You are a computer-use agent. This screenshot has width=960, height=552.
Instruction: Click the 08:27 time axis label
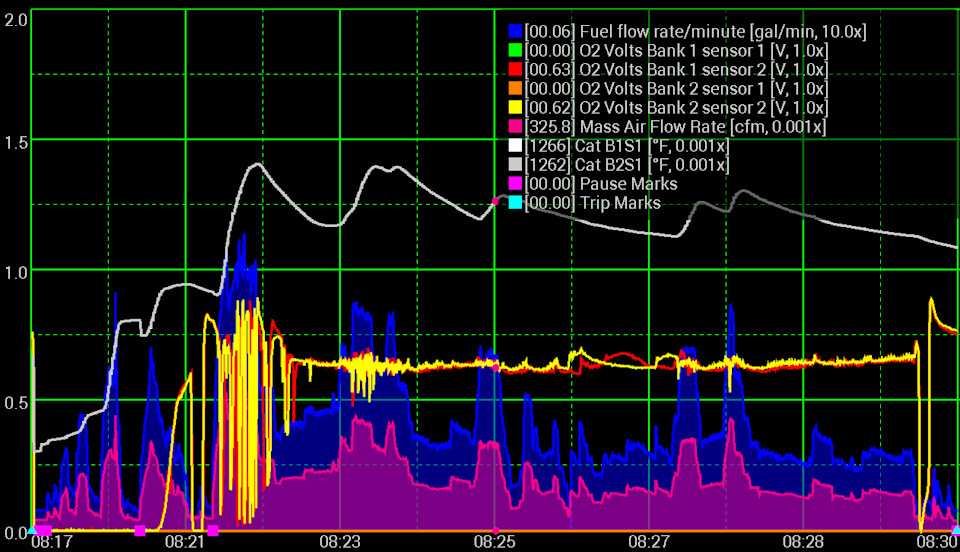648,542
